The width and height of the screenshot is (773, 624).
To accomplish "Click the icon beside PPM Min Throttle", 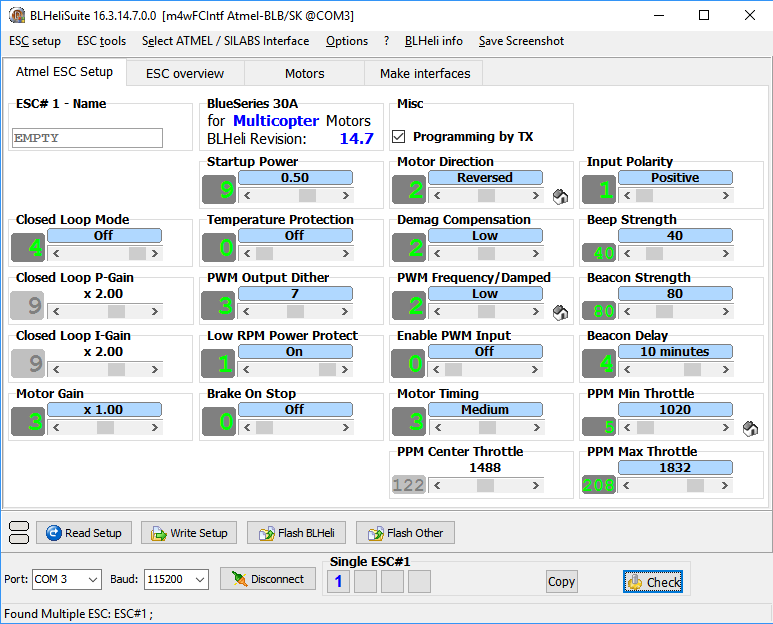I will [x=751, y=428].
